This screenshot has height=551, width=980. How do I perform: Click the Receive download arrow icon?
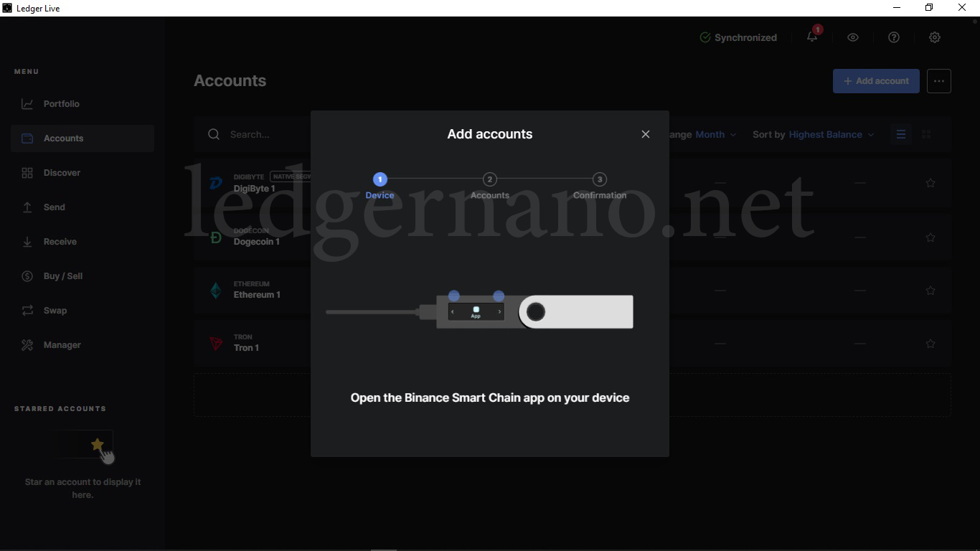point(27,242)
